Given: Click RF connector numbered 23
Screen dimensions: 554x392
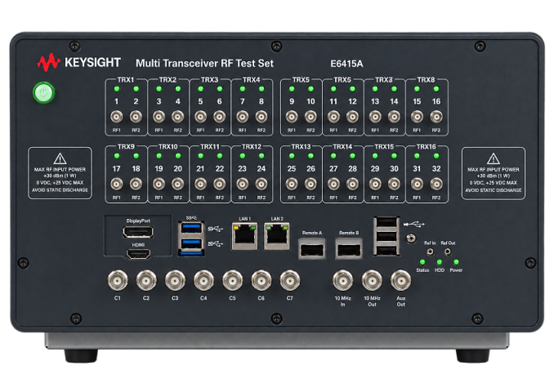Looking at the screenshot, I should 243,184.
